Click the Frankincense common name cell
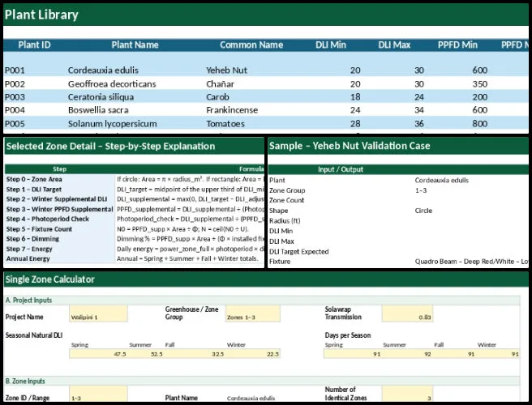Screen dimensions: 532x405 (x=232, y=110)
